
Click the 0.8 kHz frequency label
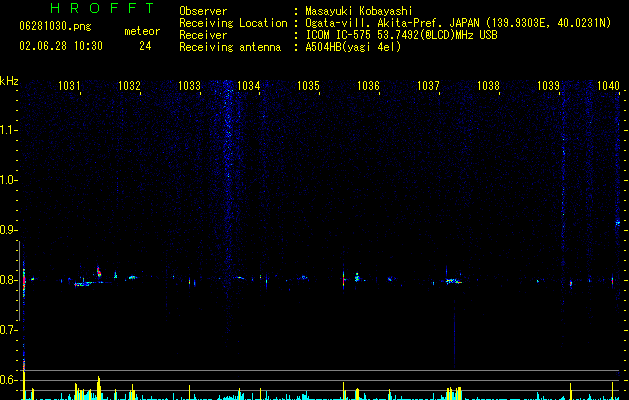tap(8, 280)
